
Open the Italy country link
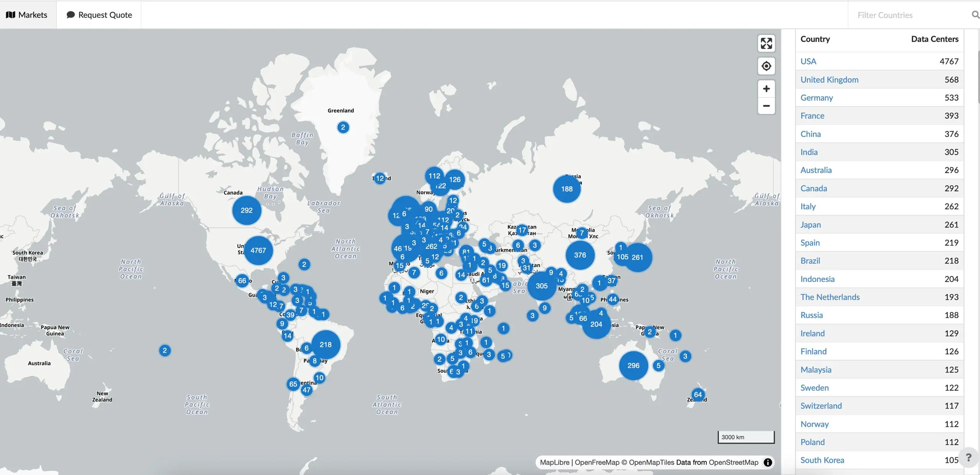tap(808, 206)
